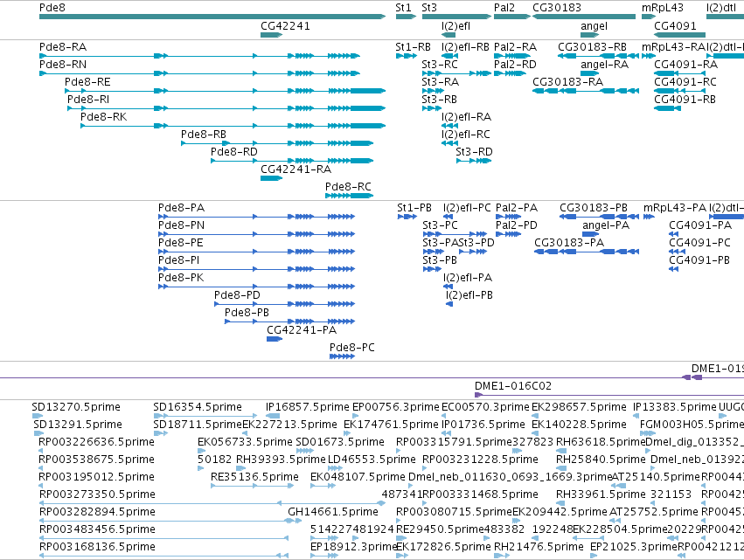The width and height of the screenshot is (744, 560).
Task: Select the CG4091 gene label
Action: [675, 26]
